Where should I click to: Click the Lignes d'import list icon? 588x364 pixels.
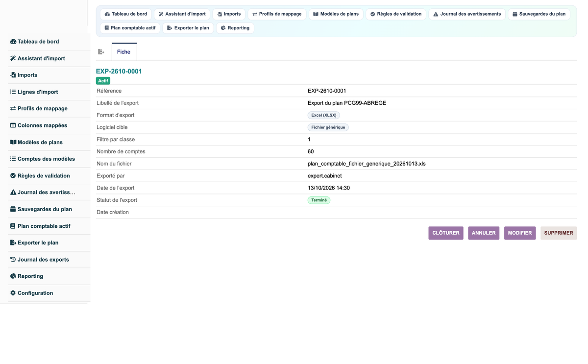13,92
